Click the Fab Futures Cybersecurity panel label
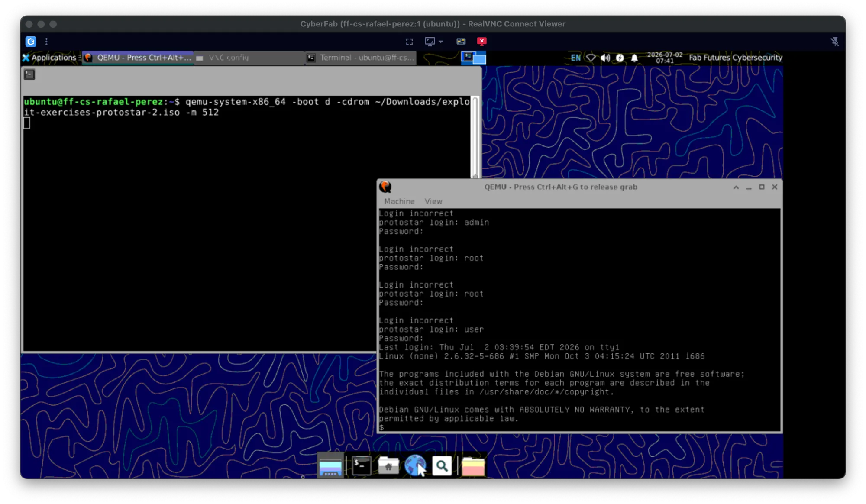Screen dimensions: 866x504 coord(735,58)
